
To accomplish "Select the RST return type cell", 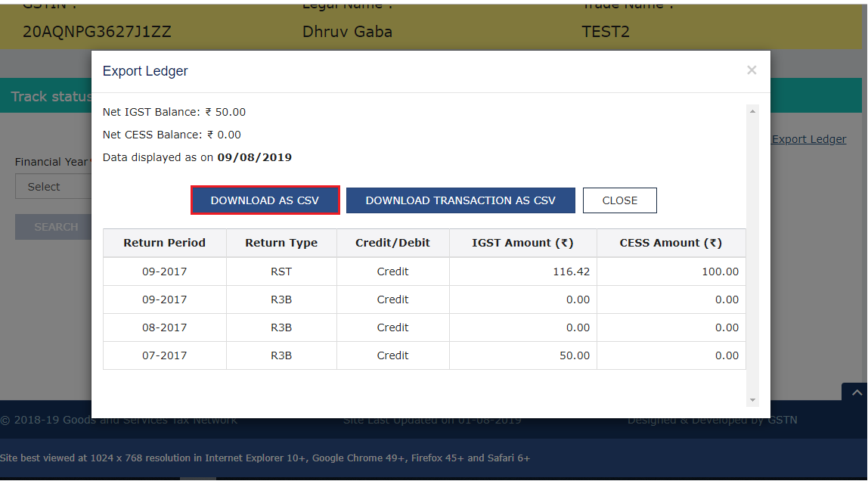I will (x=281, y=272).
